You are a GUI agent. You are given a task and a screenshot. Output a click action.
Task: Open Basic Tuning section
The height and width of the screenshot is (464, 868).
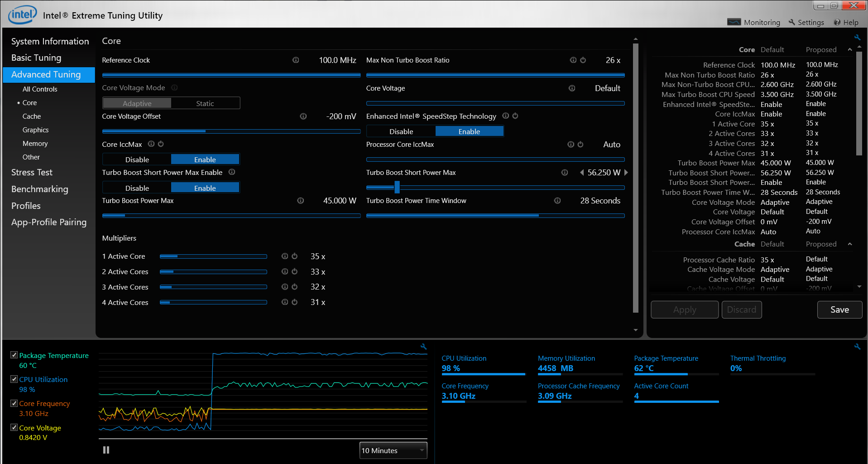click(36, 58)
